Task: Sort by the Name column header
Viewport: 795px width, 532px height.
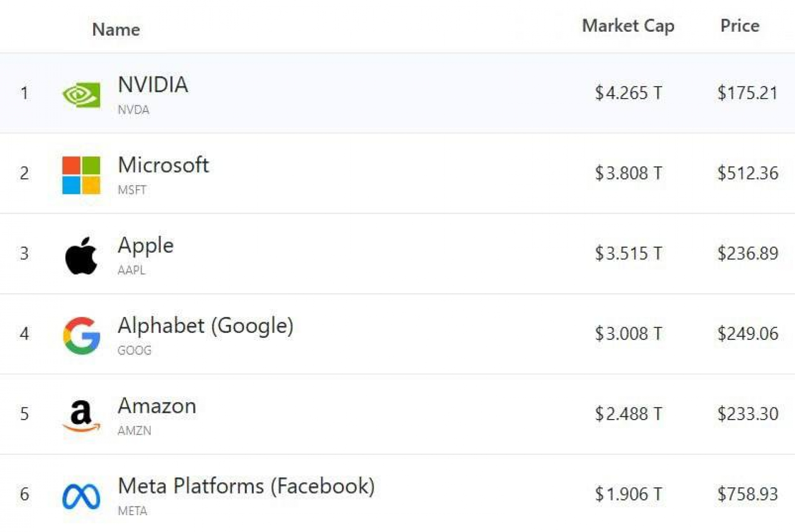Action: [116, 30]
